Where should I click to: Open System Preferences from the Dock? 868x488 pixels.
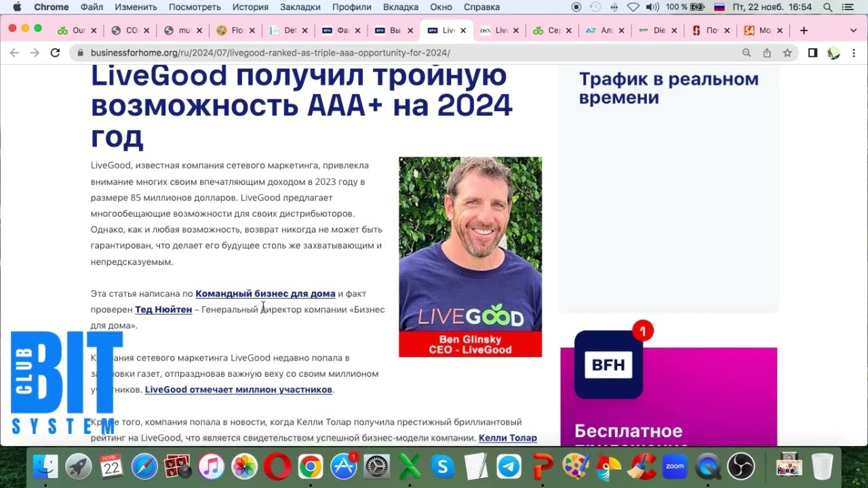(377, 466)
